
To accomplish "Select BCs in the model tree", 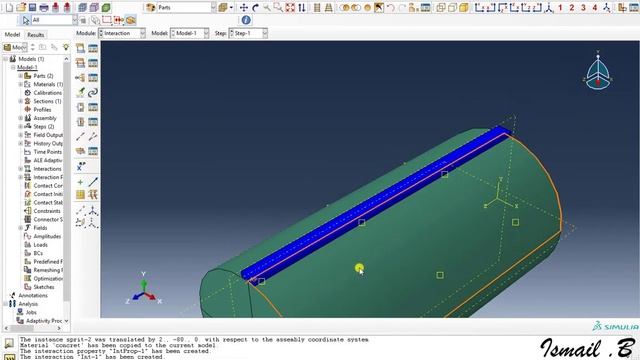I will (x=38, y=253).
